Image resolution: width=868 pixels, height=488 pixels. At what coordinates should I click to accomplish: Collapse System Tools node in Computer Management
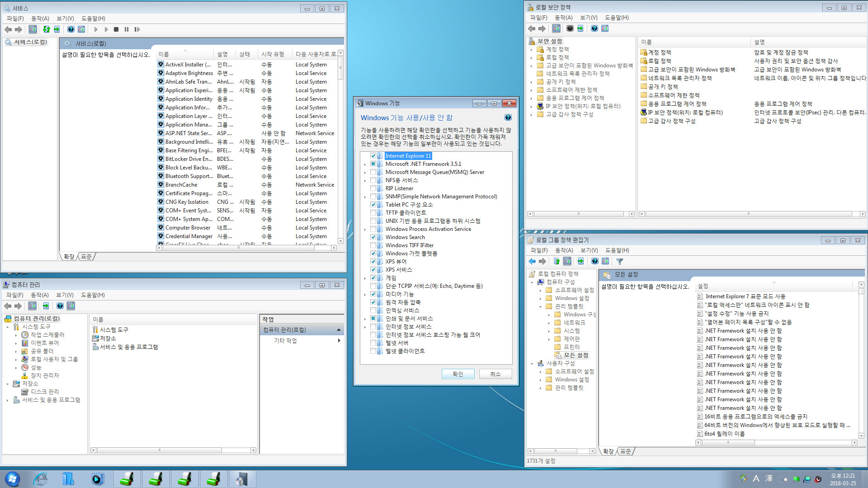(8, 327)
